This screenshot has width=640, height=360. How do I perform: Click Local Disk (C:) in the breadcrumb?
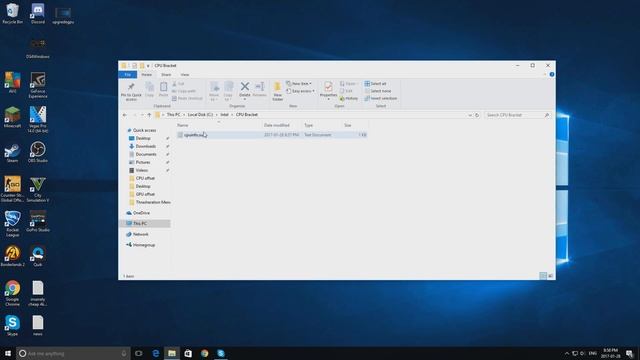click(200, 115)
